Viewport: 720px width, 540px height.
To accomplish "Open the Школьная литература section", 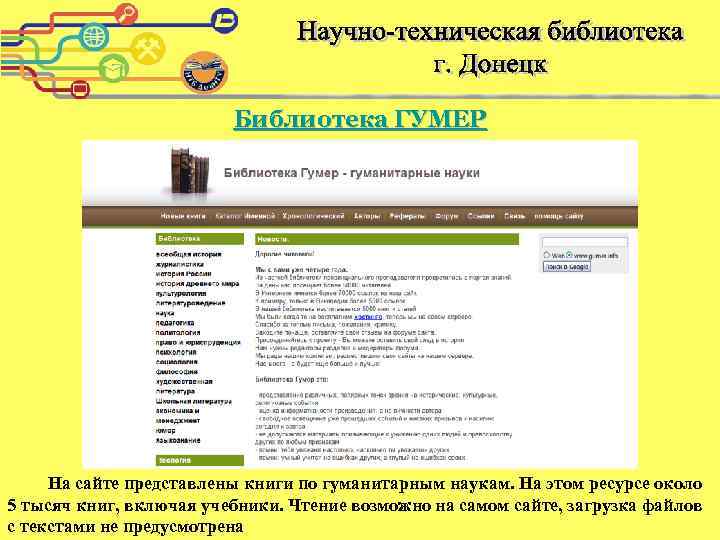I will point(193,401).
